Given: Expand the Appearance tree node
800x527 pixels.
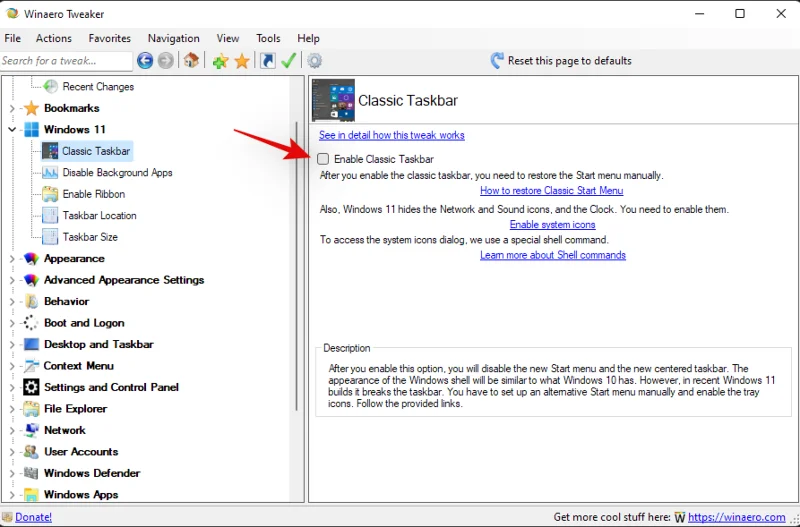Looking at the screenshot, I should click(12, 259).
